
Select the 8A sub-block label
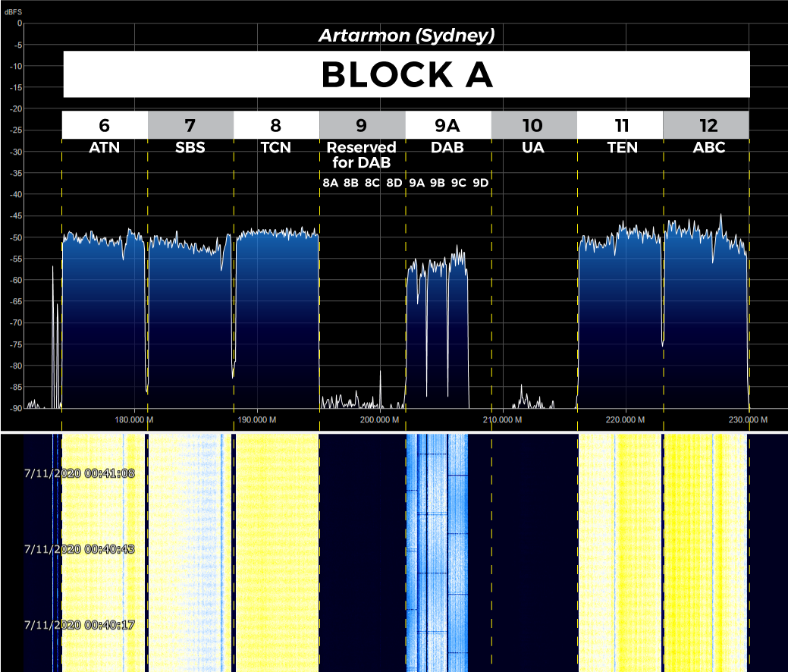point(330,183)
